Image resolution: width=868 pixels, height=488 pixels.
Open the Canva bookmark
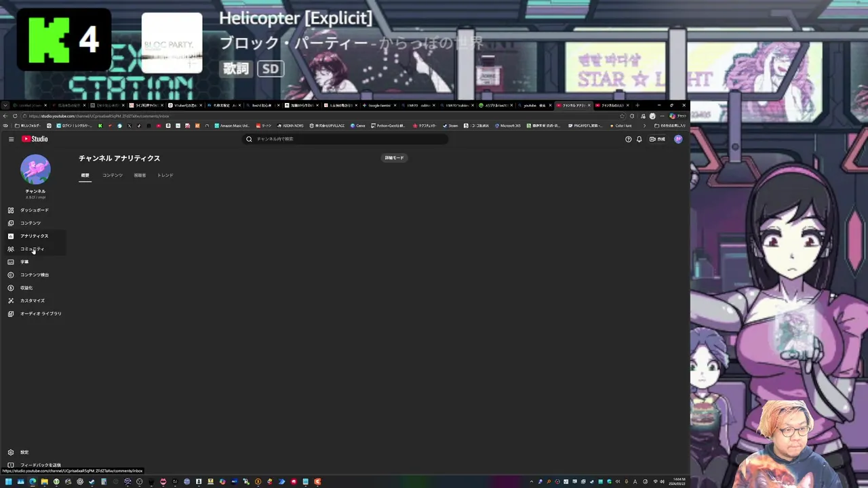[x=358, y=125]
